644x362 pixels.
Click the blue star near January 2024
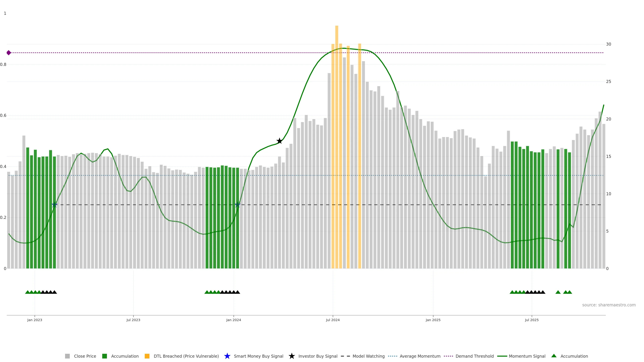(238, 205)
